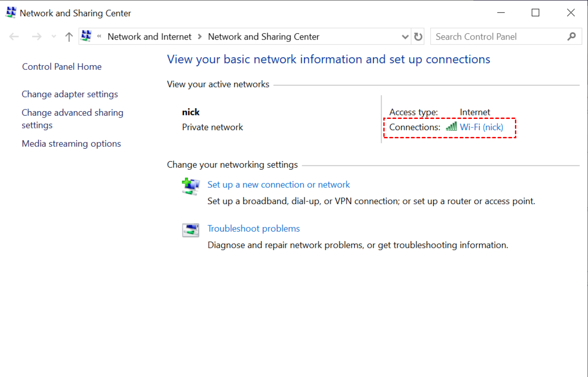Open Control Panel Home
Image resolution: width=588 pixels, height=377 pixels.
point(62,67)
